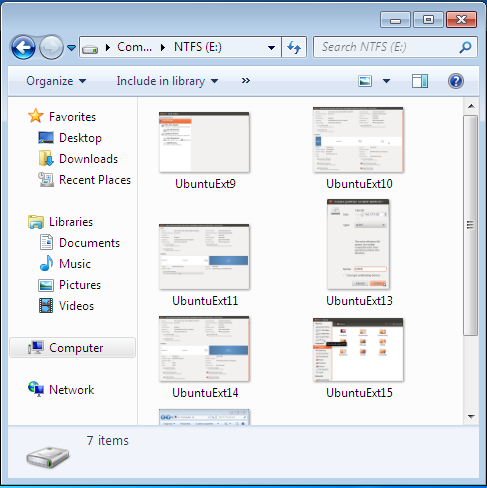Open Recent Places in Favorites
The width and height of the screenshot is (487, 488).
coord(95,180)
